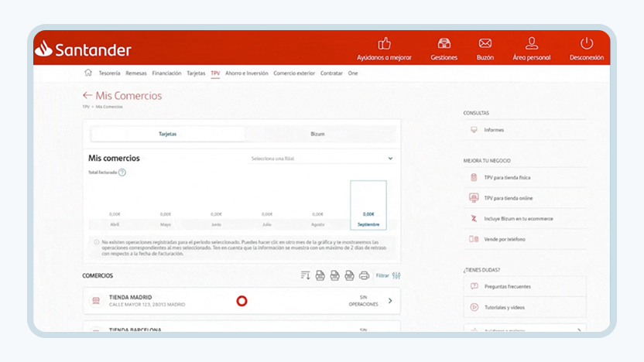Click the printer icon in Comercios toolbar
This screenshot has height=362, width=644.
tap(364, 275)
